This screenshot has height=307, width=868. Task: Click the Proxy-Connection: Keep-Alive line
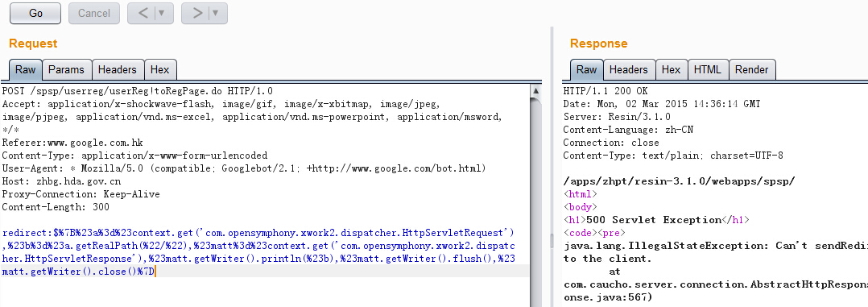pos(81,194)
